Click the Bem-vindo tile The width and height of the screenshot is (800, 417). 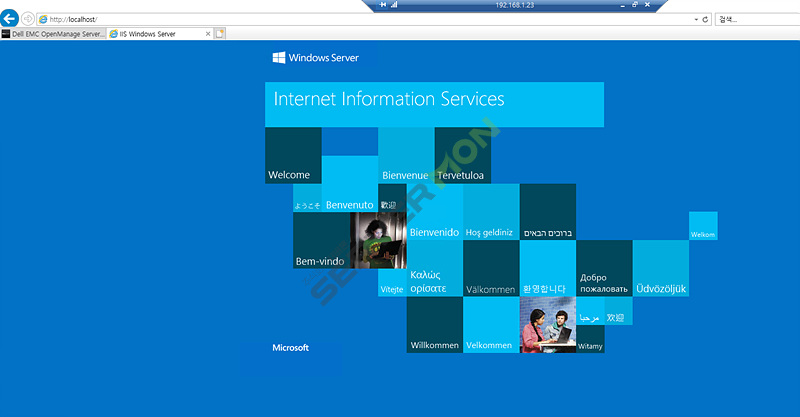321,240
